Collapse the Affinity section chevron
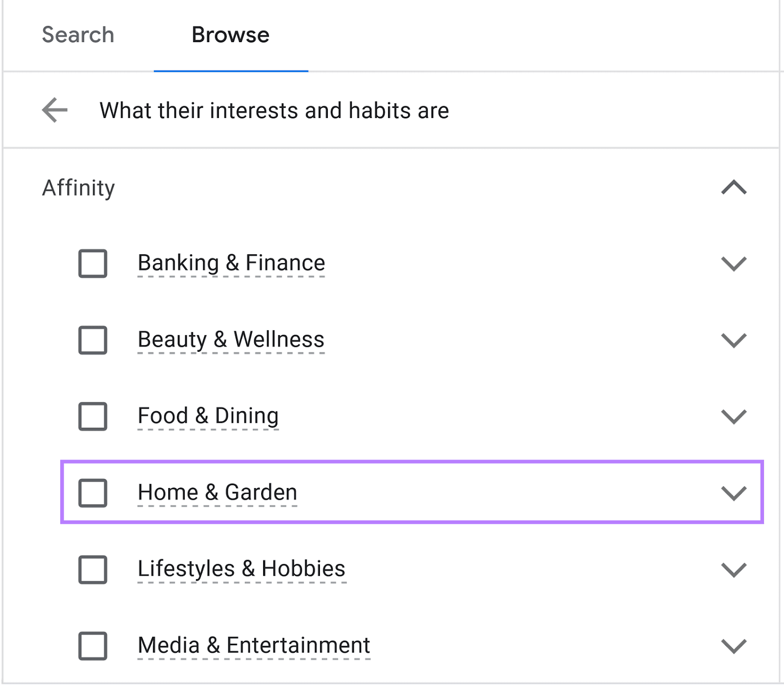The image size is (784, 688). click(x=734, y=188)
